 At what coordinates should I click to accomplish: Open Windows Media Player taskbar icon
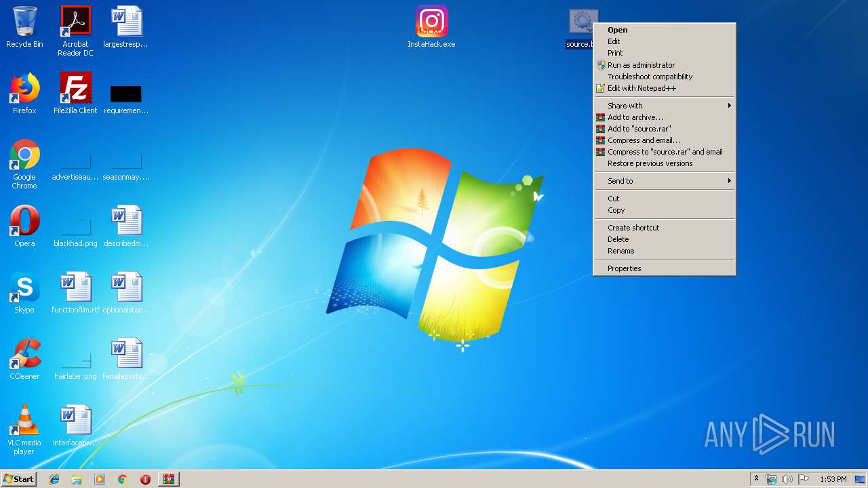[100, 479]
